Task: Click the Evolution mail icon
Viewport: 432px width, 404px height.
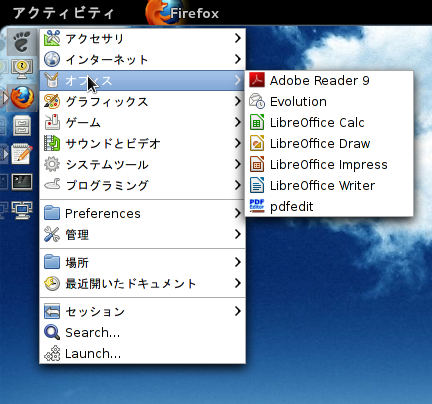Action: pos(257,101)
